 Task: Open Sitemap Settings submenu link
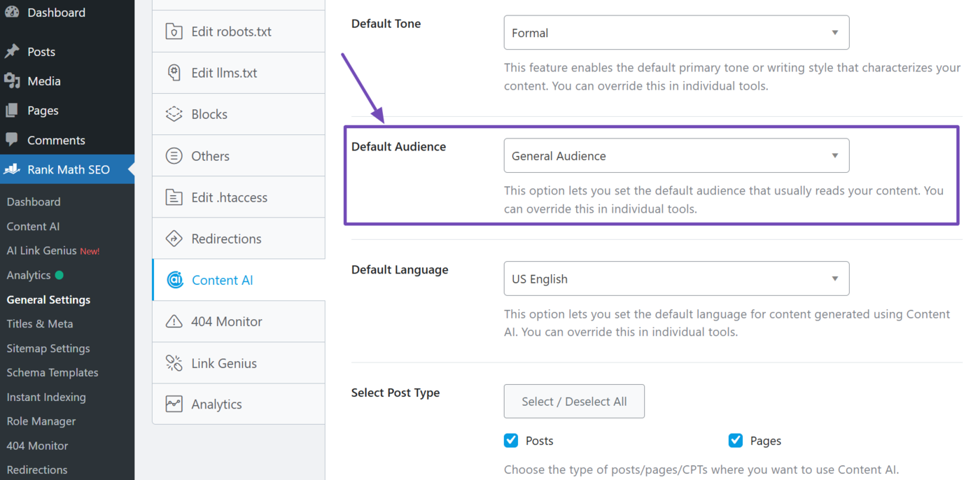tap(48, 348)
